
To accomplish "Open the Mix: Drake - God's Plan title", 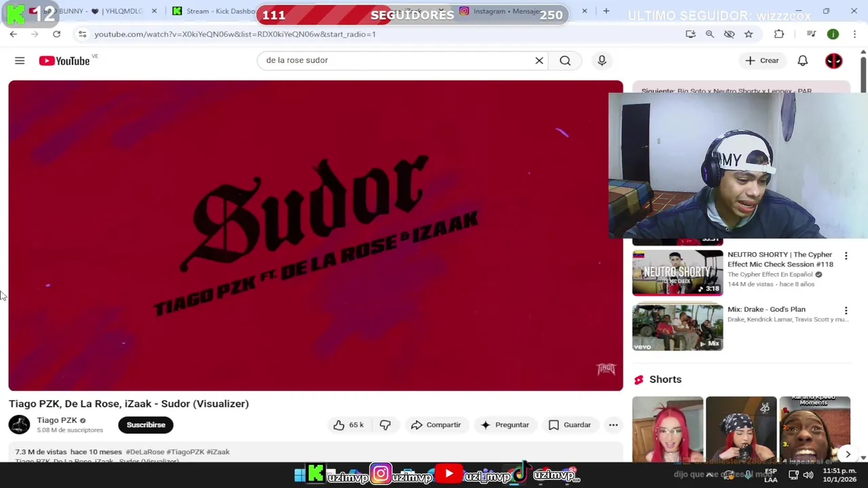I will 766,310.
